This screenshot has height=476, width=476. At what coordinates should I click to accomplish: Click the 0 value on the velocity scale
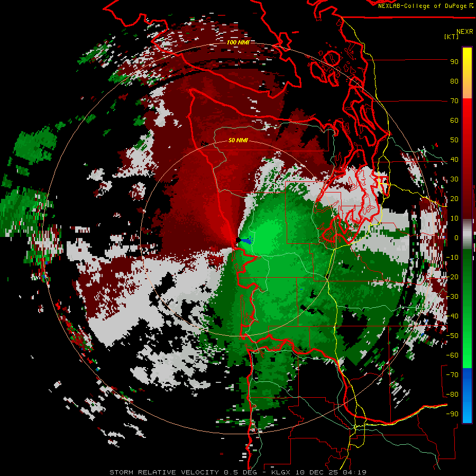click(x=456, y=238)
